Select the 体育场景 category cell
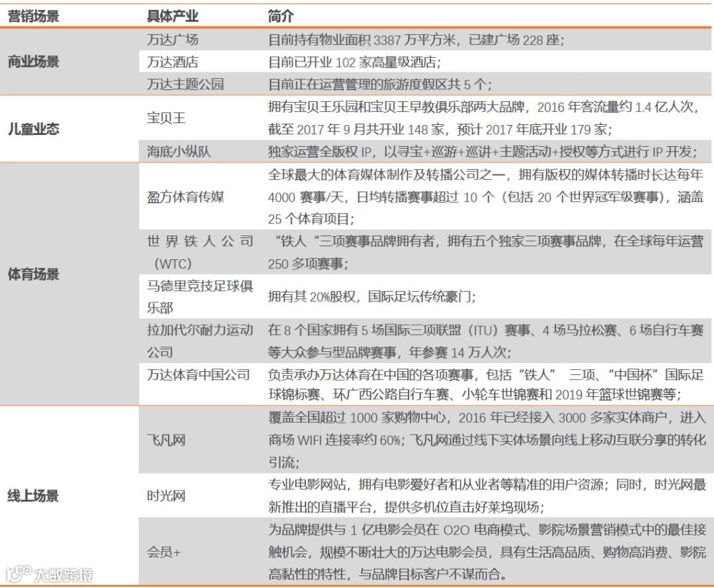The height and width of the screenshot is (588, 714). pyautogui.click(x=33, y=274)
